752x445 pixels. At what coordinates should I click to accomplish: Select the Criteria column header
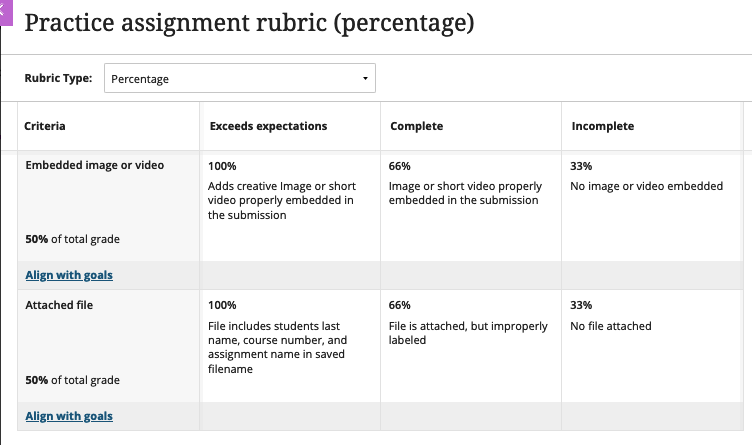click(45, 126)
